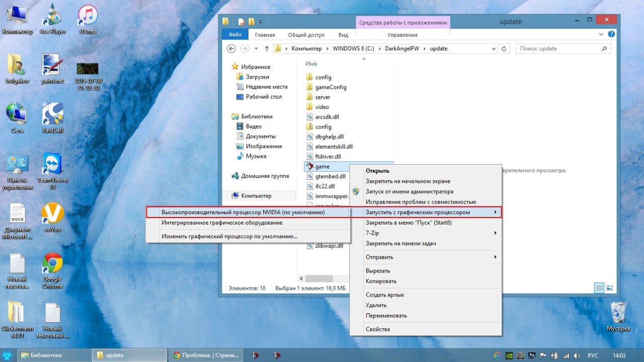Image resolution: width=644 pixels, height=362 pixels.
Task: Select Загрузки in the navigation pane
Action: 257,77
